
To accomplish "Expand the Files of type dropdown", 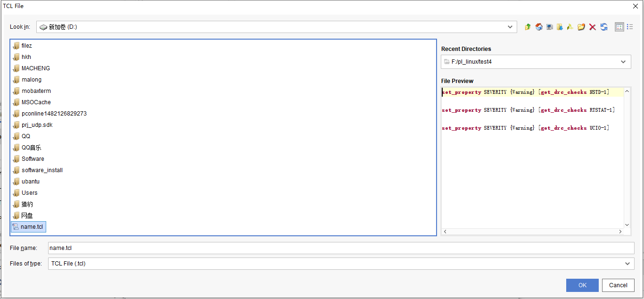I will 627,264.
